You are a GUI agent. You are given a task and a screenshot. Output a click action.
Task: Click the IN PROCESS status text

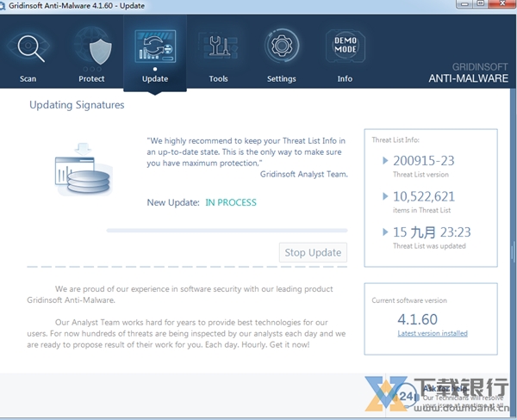click(231, 202)
